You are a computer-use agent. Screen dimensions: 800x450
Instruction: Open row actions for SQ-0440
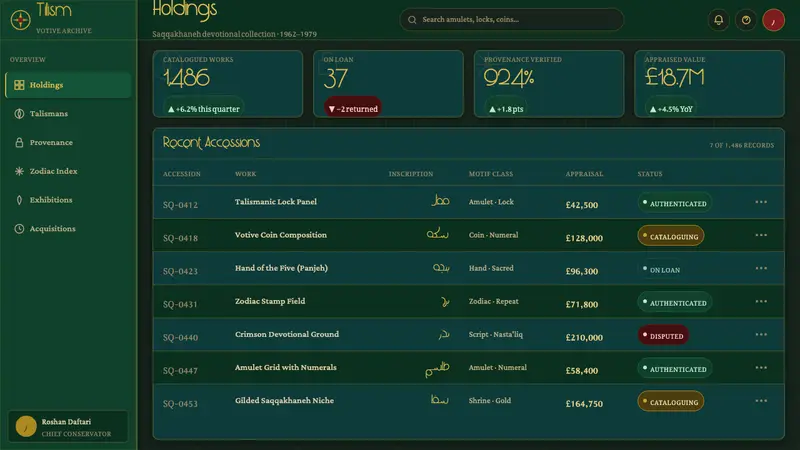[x=761, y=335]
